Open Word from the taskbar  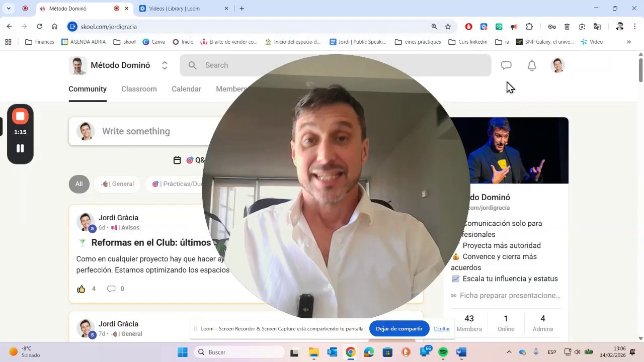(x=461, y=352)
